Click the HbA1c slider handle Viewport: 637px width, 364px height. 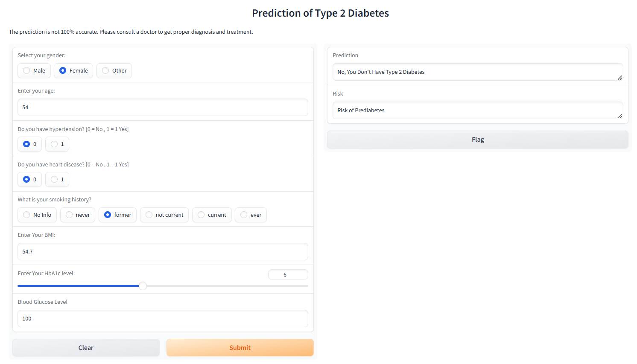(x=143, y=286)
